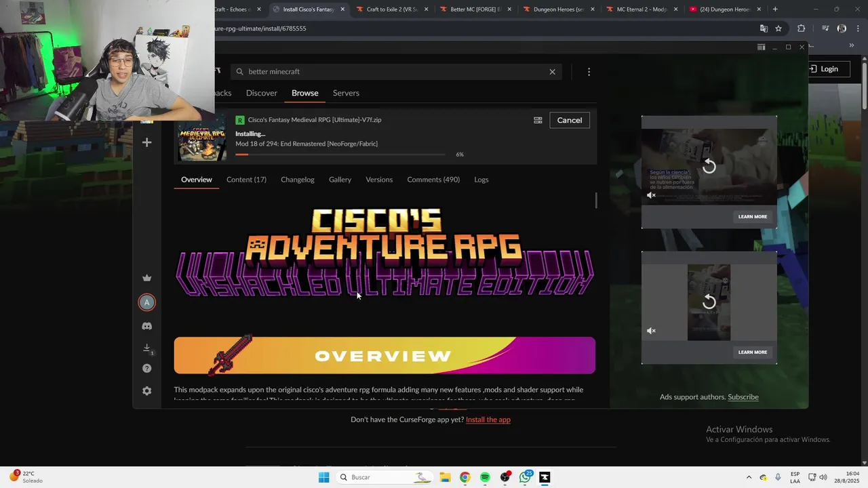Open the weather widget showing 22°C
The image size is (868, 488).
pyautogui.click(x=26, y=477)
